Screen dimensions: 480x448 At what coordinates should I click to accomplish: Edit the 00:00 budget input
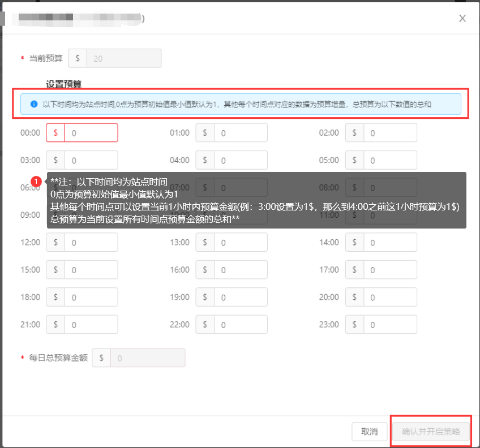[91, 132]
